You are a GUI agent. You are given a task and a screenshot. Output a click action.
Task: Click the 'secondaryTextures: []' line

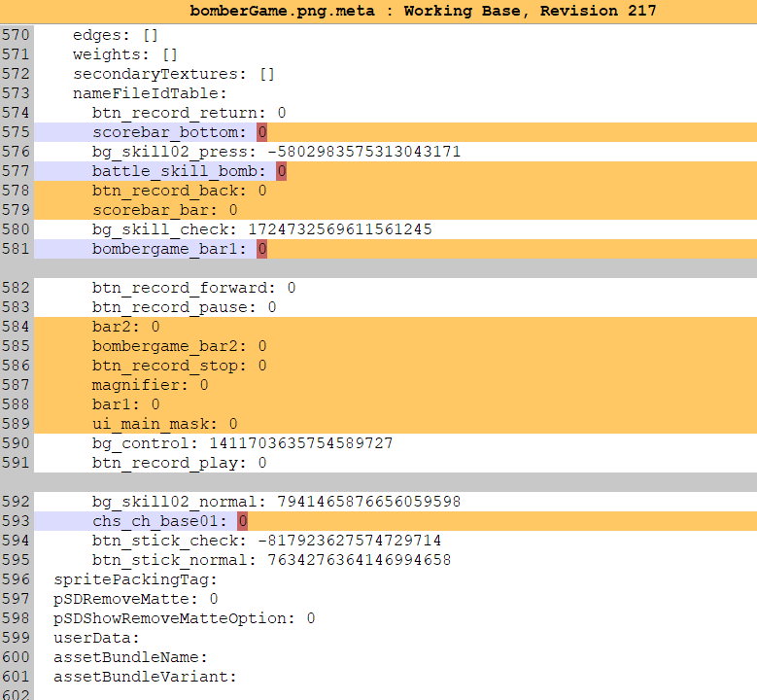pyautogui.click(x=174, y=74)
